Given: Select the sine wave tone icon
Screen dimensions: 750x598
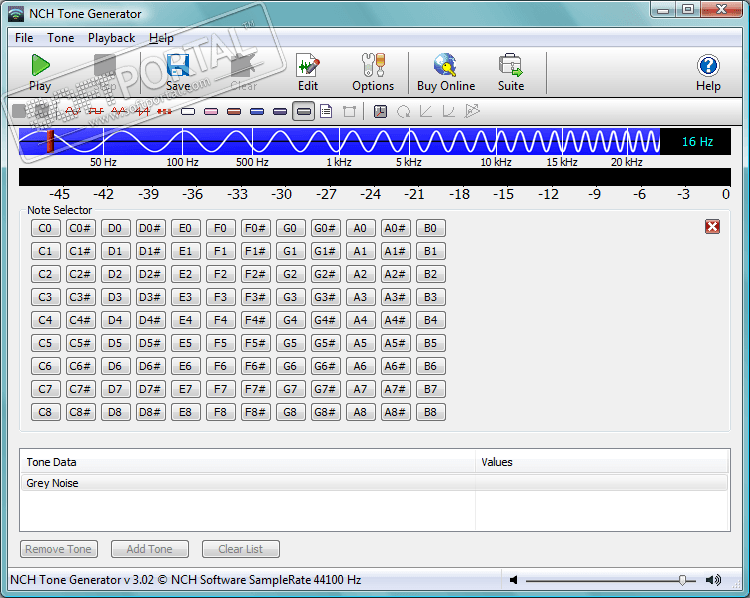Looking at the screenshot, I should point(73,111).
